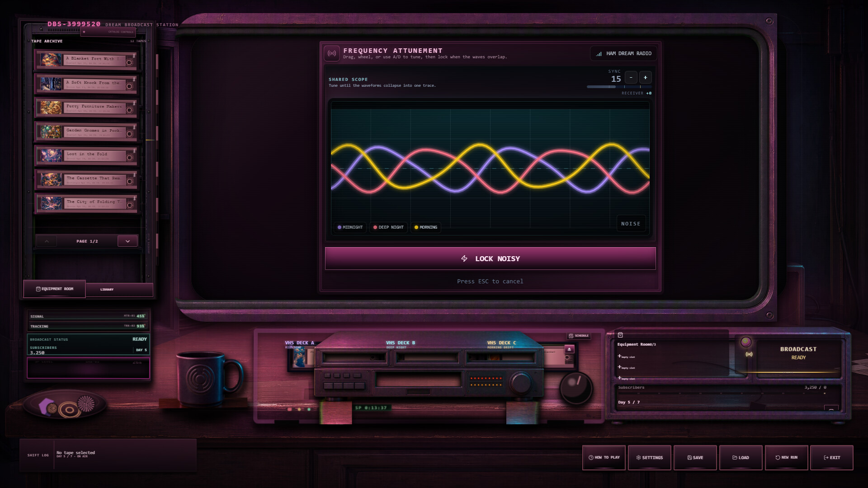Click the reel icon on 'The City of Folding' tape
Image resolution: width=868 pixels, height=488 pixels.
pos(130,206)
